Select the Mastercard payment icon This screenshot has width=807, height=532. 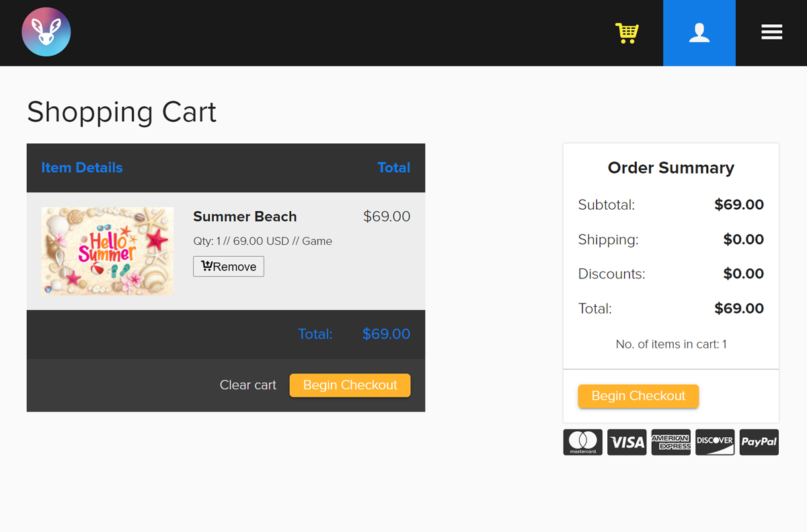pyautogui.click(x=583, y=442)
